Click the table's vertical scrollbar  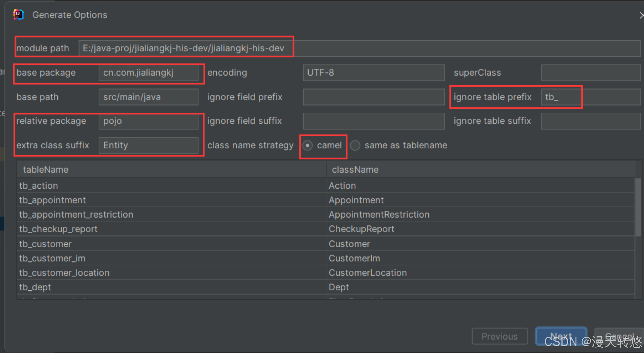(638, 208)
